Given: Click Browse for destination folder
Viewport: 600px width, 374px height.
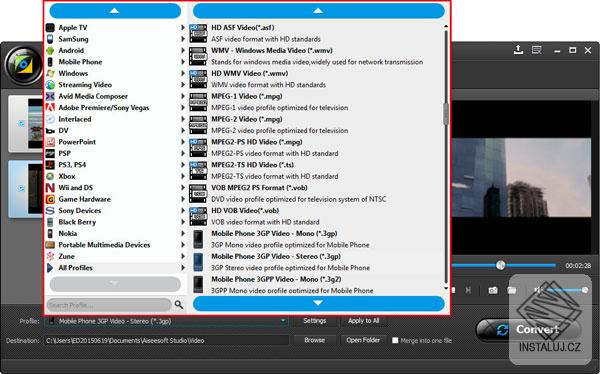Looking at the screenshot, I should pyautogui.click(x=315, y=340).
